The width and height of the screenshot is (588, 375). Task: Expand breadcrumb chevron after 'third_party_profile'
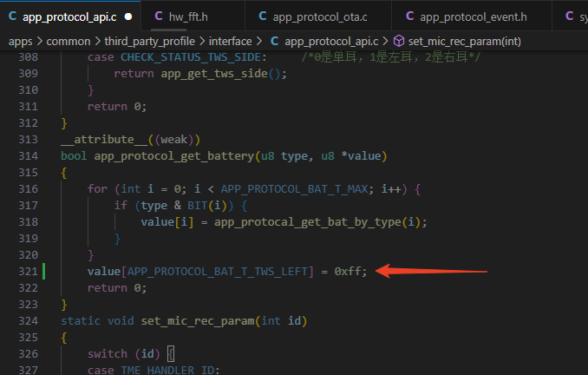point(202,42)
